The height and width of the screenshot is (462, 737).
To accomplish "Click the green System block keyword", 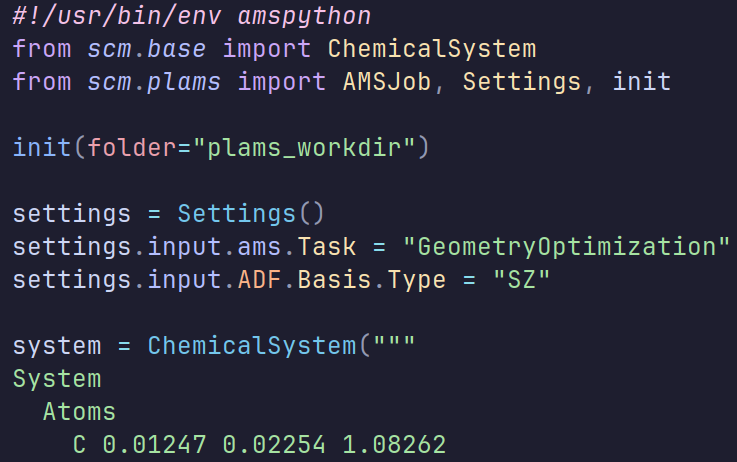I will pos(57,378).
